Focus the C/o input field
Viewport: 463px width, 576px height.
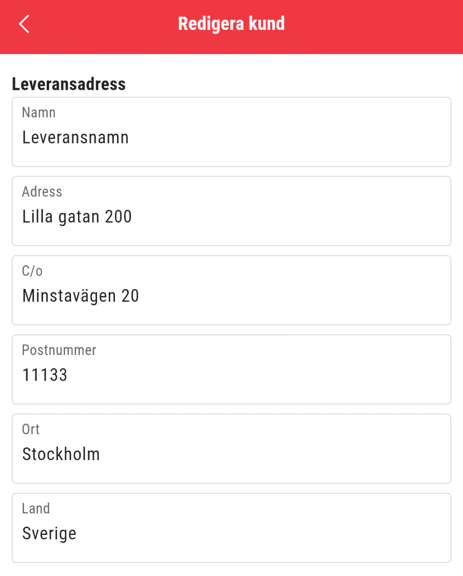tap(232, 290)
